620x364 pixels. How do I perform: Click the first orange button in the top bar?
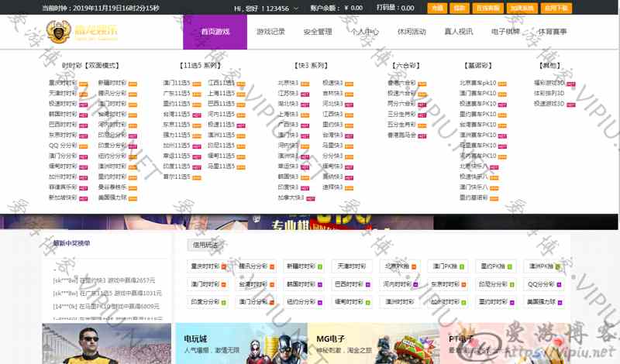point(437,8)
